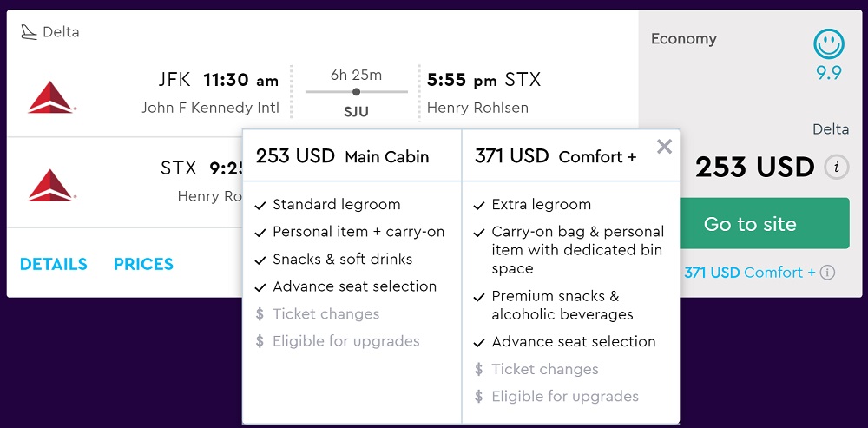The width and height of the screenshot is (868, 428).
Task: Click the Main Cabin Advance seat selection item
Action: [x=354, y=286]
